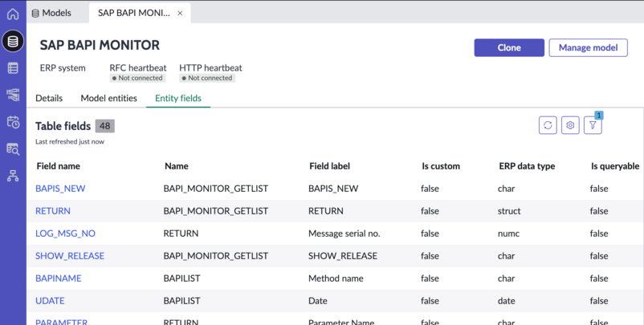Open the Details tab

click(49, 98)
